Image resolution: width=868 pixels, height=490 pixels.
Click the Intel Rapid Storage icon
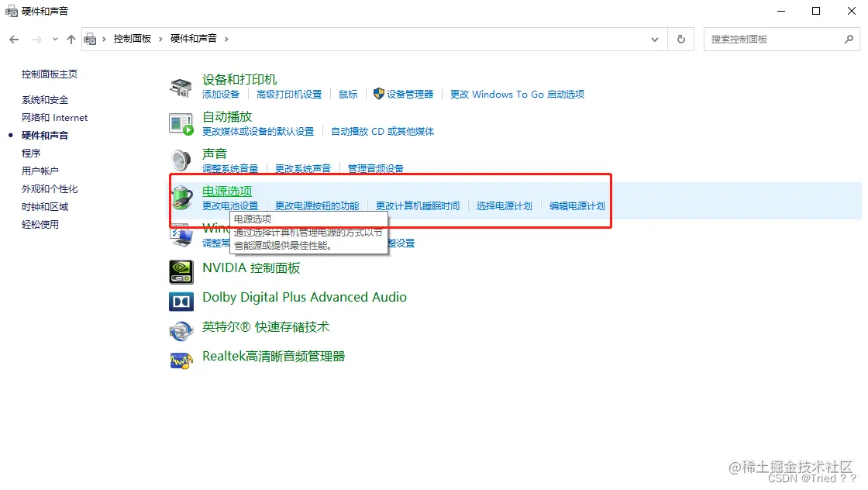click(181, 331)
